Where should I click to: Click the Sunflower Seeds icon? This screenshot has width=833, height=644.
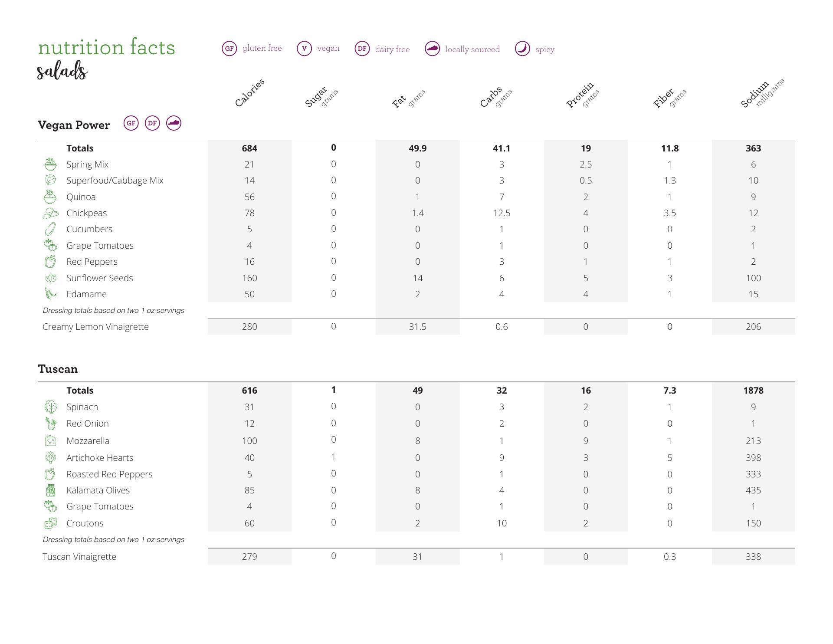(51, 278)
